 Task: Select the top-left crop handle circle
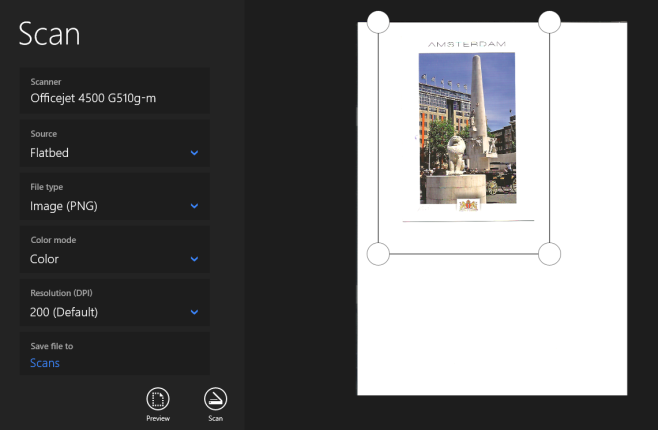(378, 21)
